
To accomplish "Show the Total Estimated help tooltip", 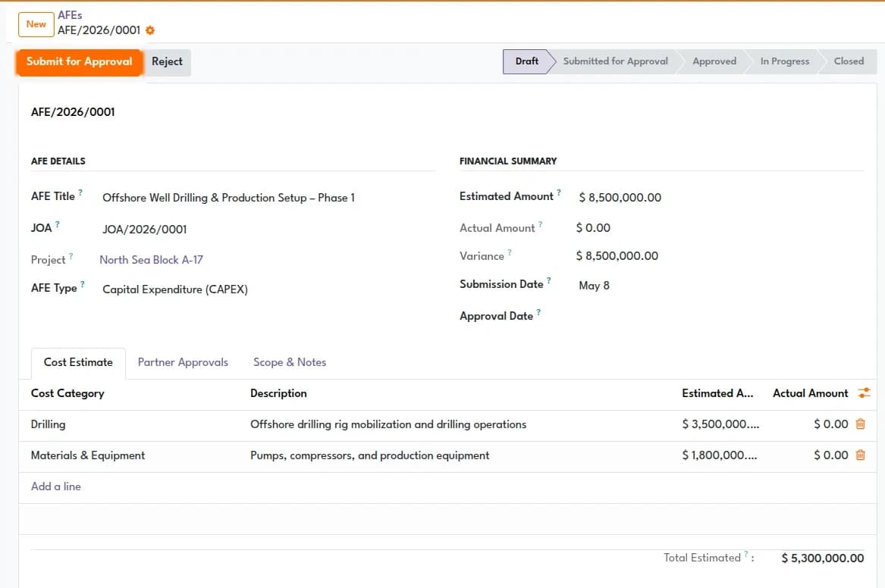I will pyautogui.click(x=746, y=554).
